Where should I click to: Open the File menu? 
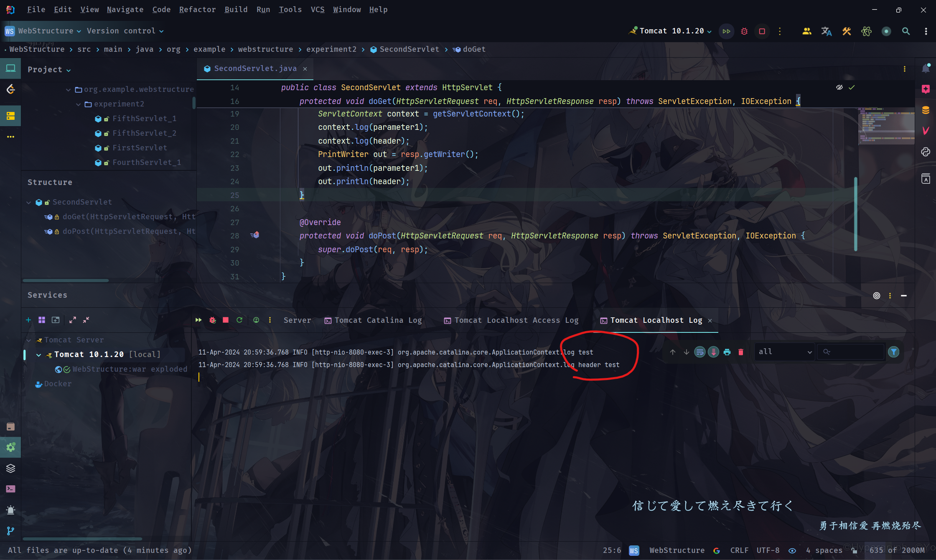click(36, 9)
